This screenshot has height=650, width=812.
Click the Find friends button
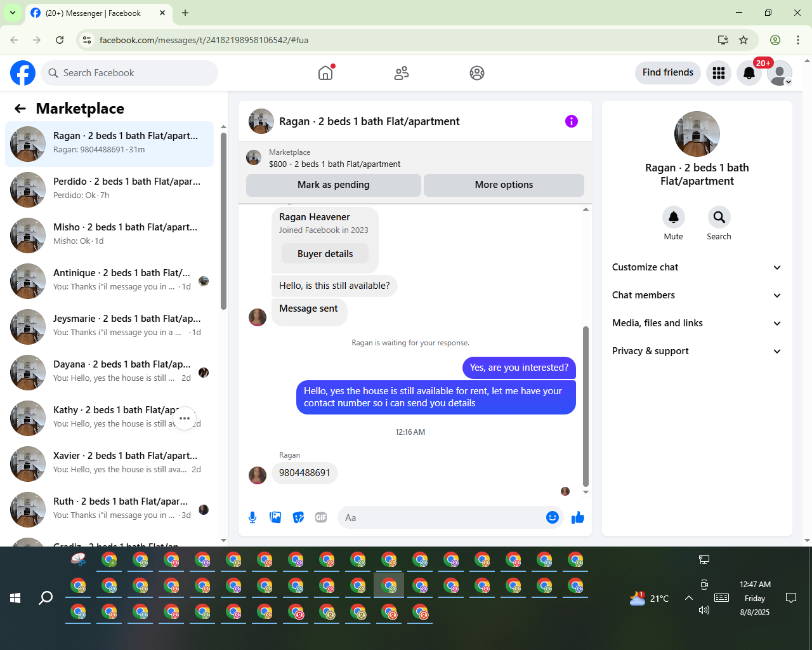(x=668, y=72)
